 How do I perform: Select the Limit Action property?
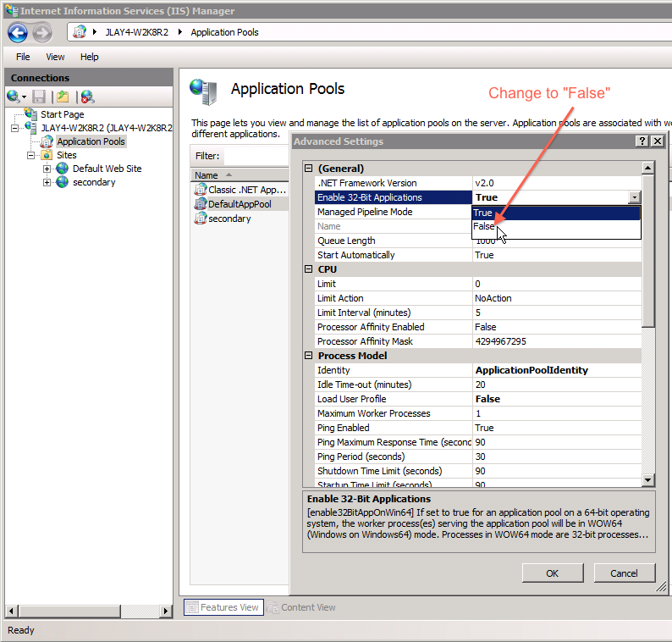[x=478, y=298]
